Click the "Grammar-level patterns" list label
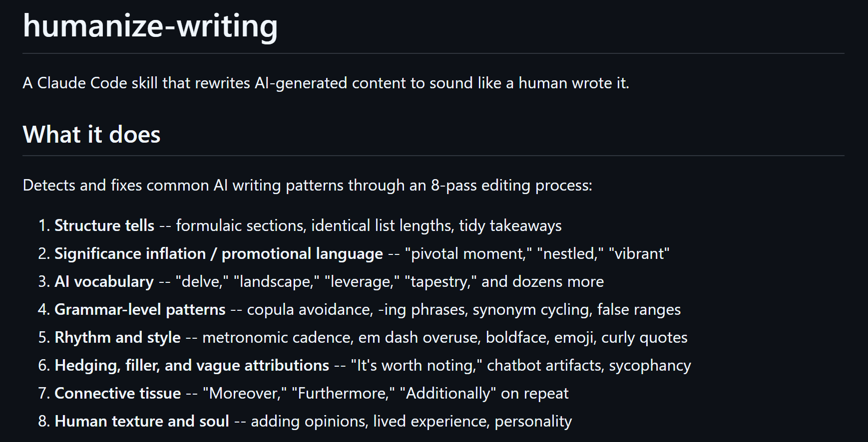 click(x=140, y=309)
